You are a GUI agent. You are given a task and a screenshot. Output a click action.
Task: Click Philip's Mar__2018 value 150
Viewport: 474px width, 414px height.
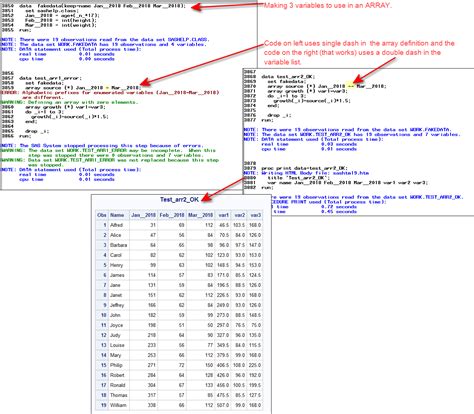point(209,365)
